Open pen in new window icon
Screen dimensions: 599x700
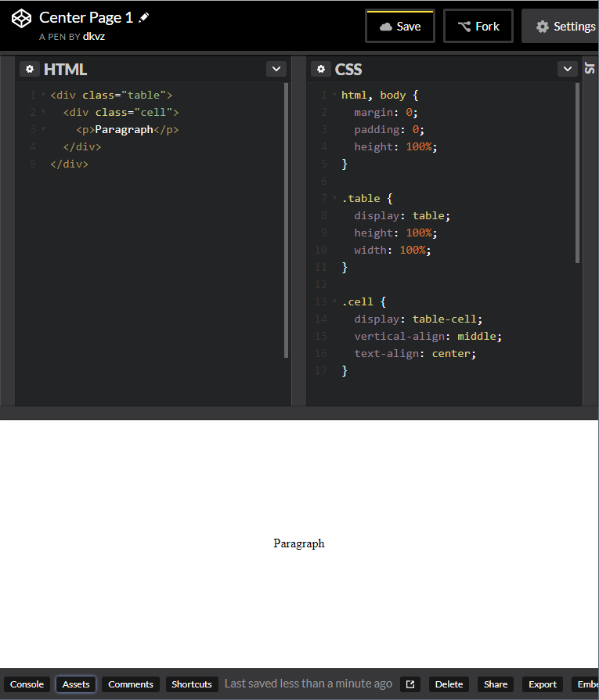tap(410, 684)
